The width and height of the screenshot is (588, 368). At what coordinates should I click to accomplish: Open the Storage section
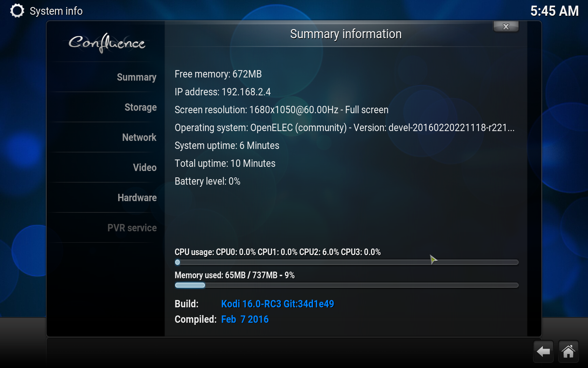click(141, 107)
